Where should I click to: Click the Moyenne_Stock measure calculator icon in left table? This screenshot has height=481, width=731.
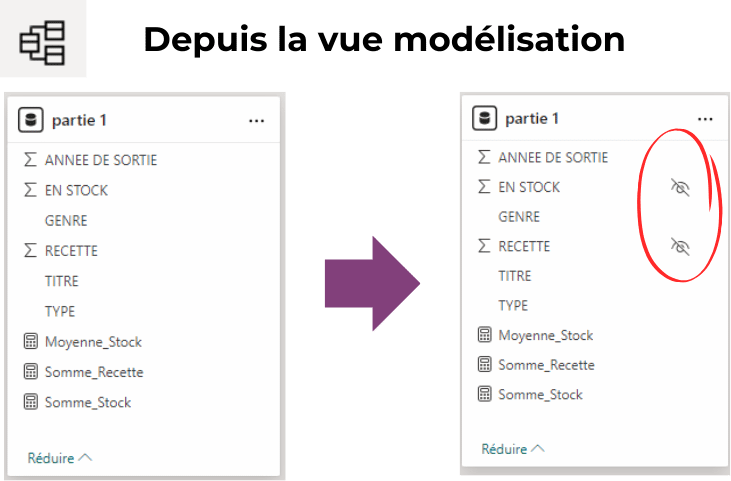30,342
